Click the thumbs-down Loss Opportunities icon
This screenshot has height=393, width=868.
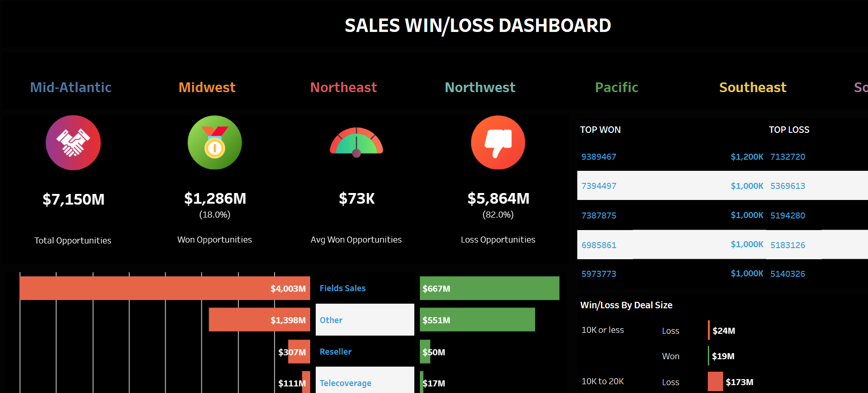[x=498, y=143]
